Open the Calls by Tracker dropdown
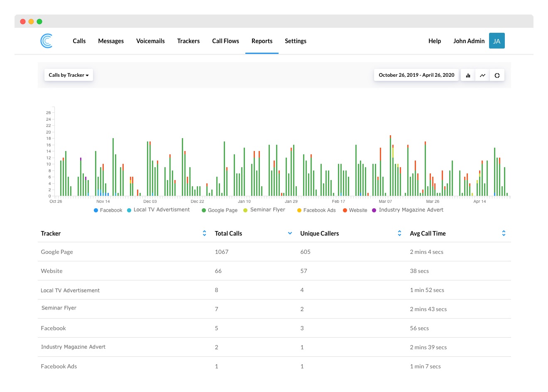This screenshot has width=548, height=392. 68,75
